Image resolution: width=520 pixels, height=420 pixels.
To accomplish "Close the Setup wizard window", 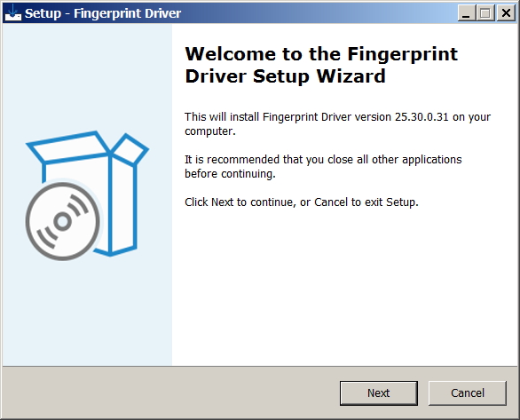I will tap(506, 13).
